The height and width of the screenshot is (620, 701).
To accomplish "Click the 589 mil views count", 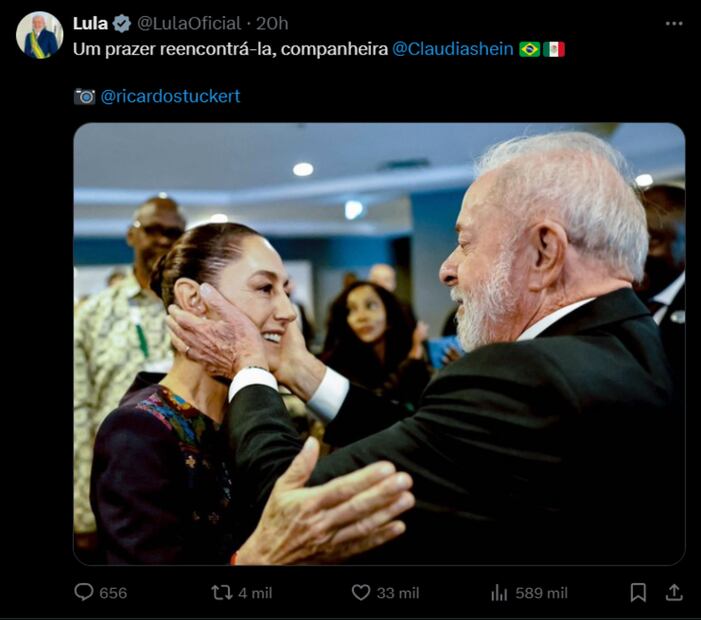I will [x=541, y=593].
